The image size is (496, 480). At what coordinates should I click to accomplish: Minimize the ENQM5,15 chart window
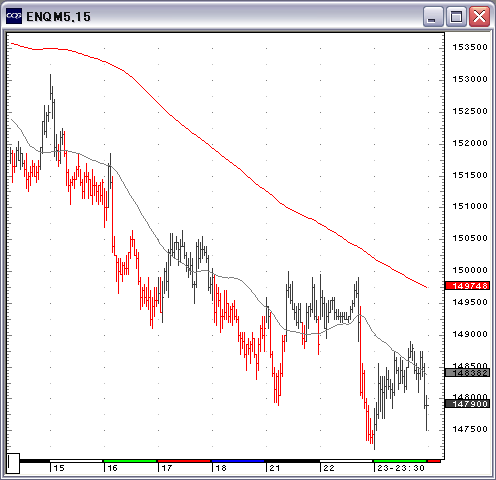point(433,16)
